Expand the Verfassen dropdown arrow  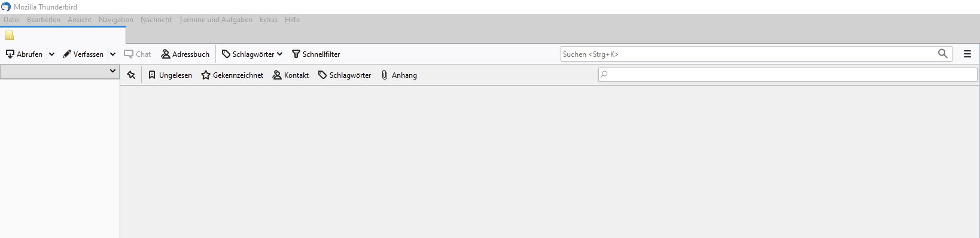(112, 54)
